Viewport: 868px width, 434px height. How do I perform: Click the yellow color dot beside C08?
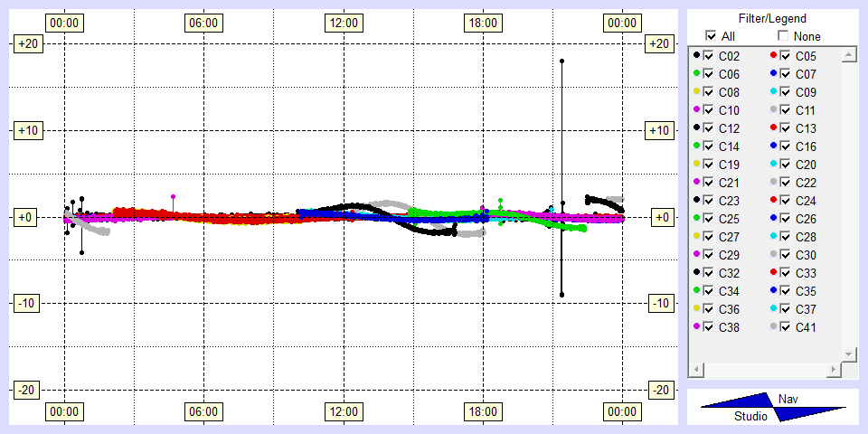(x=696, y=92)
